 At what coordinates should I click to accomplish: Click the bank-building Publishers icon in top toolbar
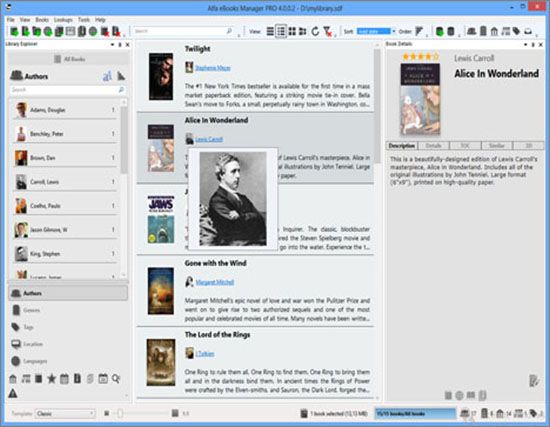click(494, 32)
